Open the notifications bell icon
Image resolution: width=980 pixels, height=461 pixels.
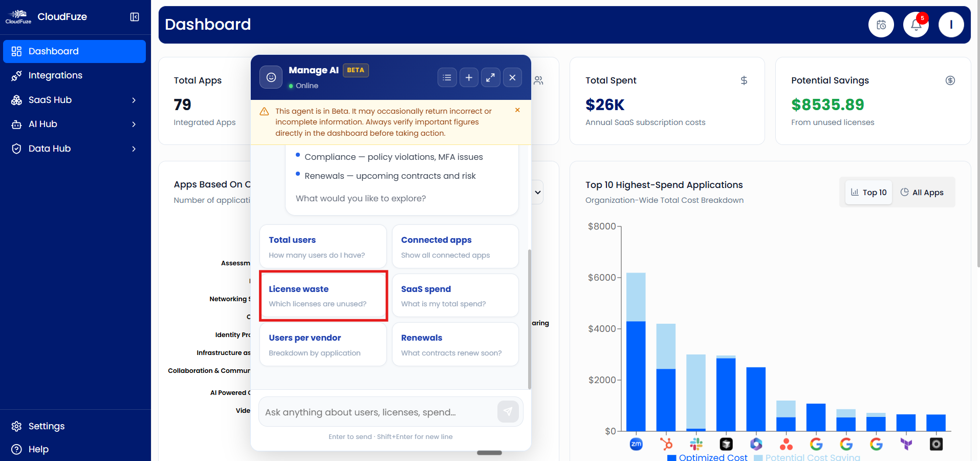(x=916, y=24)
